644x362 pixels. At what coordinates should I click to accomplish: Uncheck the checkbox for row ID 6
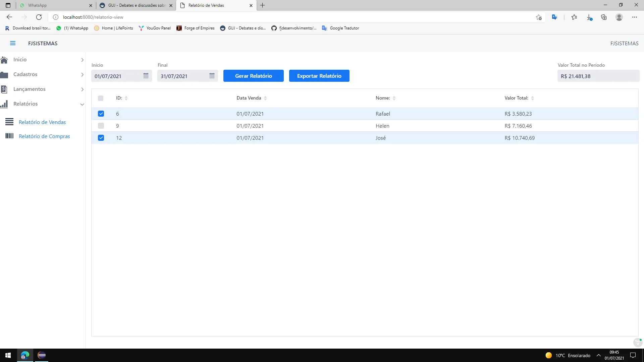[101, 114]
